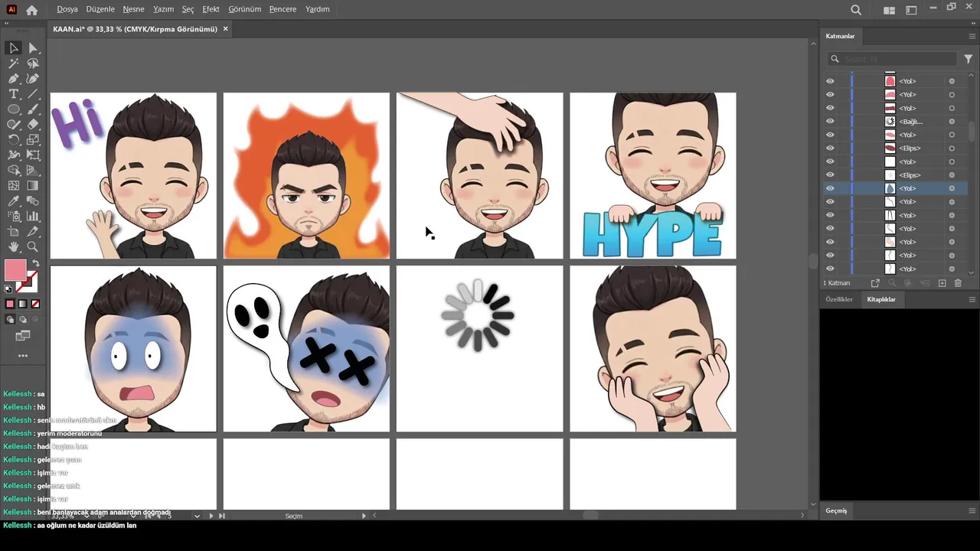This screenshot has width=980, height=551.
Task: Click the Layers panel filter funnel icon
Action: (968, 59)
